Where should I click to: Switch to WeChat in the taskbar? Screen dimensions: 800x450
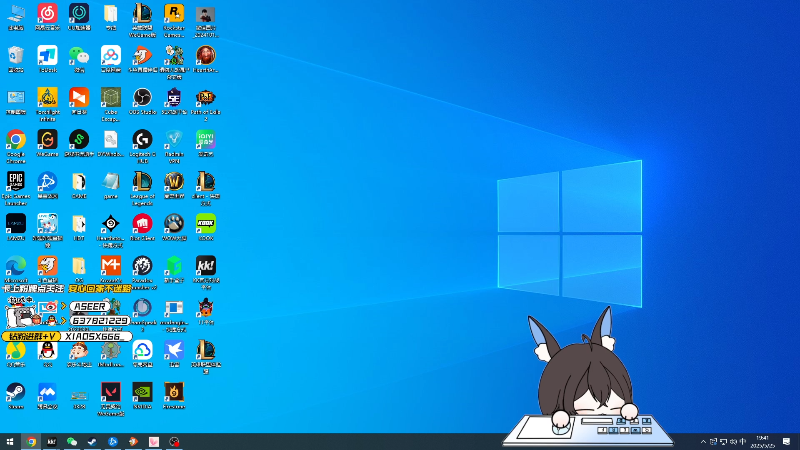pos(72,441)
